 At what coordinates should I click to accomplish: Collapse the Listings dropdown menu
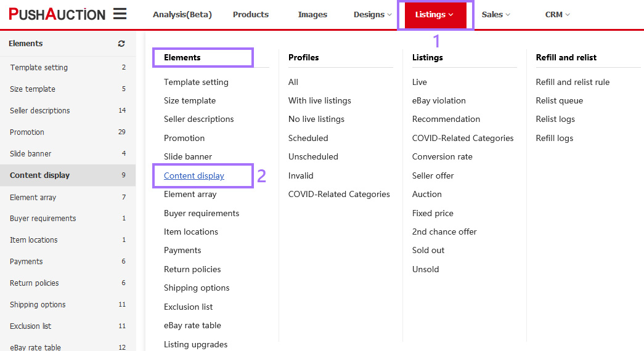coord(434,15)
